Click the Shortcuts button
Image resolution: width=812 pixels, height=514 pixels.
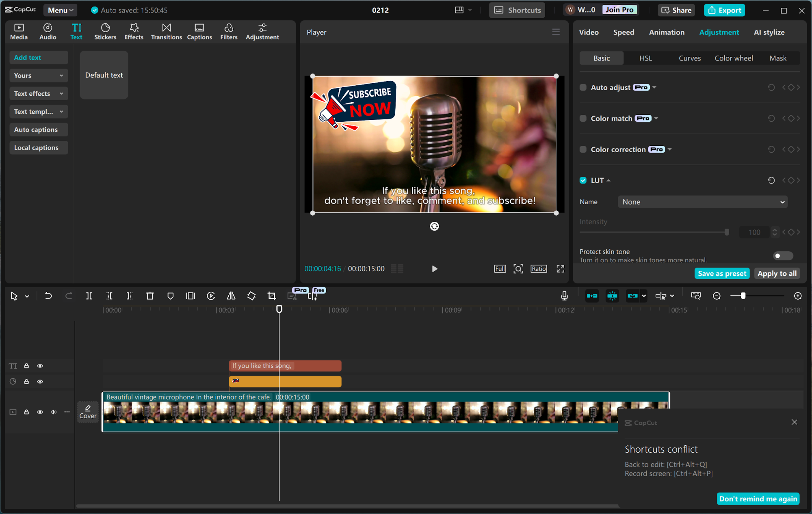pyautogui.click(x=517, y=10)
